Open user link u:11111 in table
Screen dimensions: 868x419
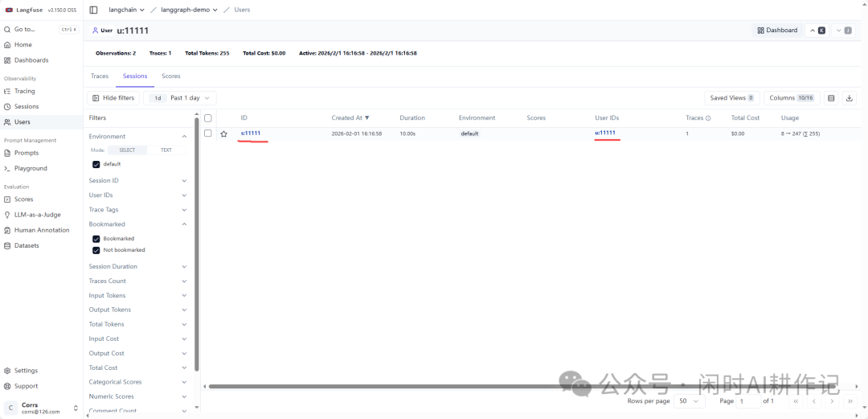605,133
